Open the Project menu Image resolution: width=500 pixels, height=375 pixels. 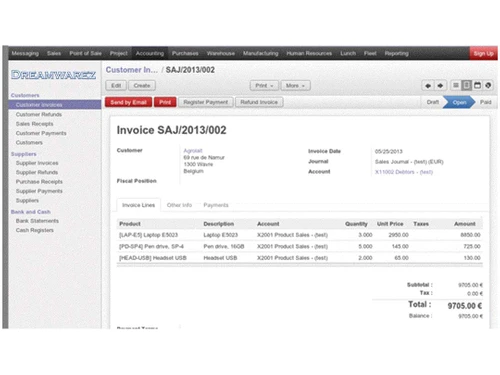click(119, 53)
